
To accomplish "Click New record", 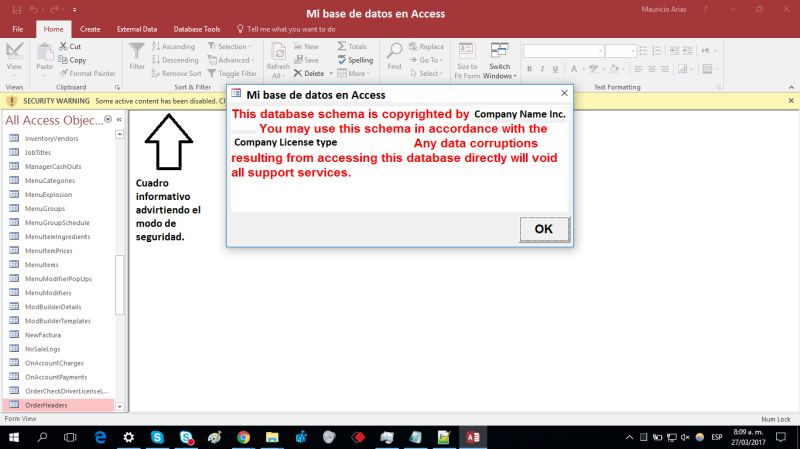I will (x=306, y=46).
